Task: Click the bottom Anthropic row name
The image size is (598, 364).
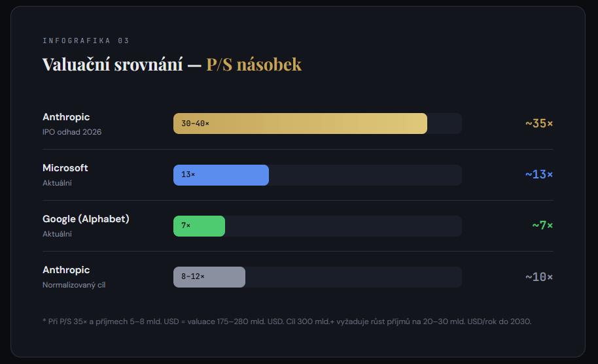Action: click(66, 270)
